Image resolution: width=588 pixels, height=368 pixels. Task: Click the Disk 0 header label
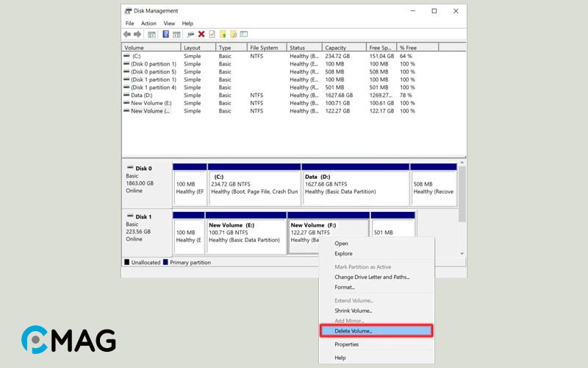(x=143, y=169)
